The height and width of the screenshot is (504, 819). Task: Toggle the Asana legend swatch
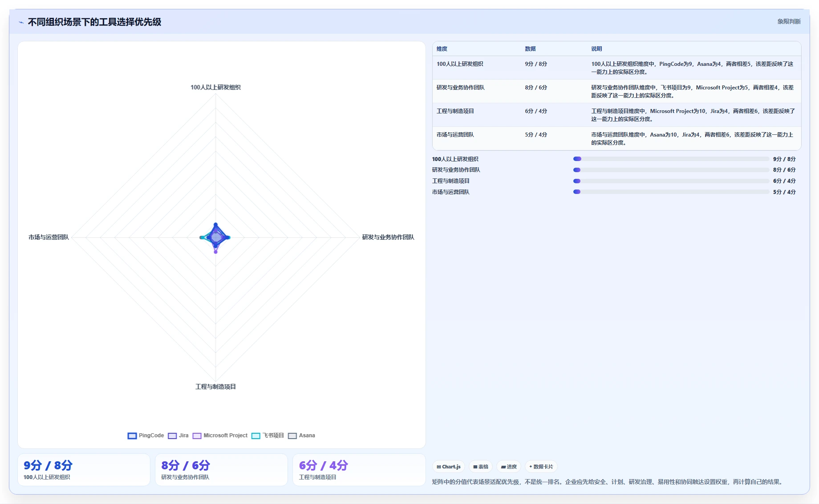coord(292,436)
